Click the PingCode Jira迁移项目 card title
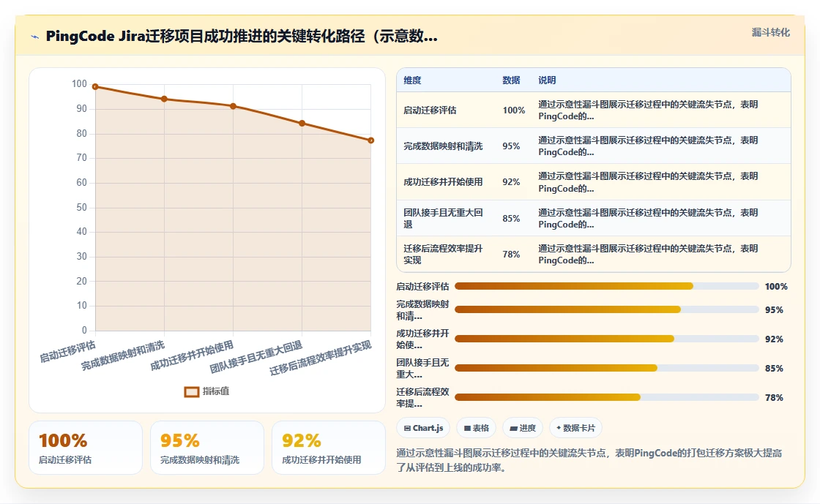The image size is (820, 504). [x=242, y=36]
